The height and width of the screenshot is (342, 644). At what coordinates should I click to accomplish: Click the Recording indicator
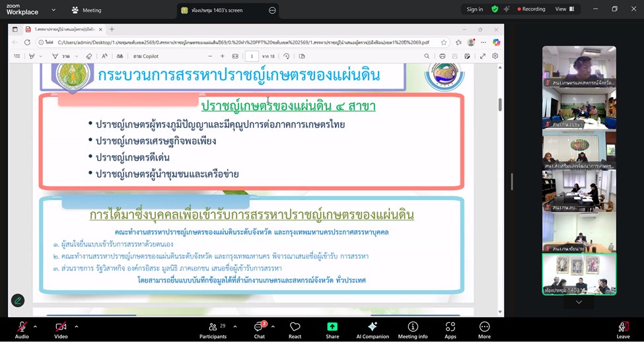(531, 9)
